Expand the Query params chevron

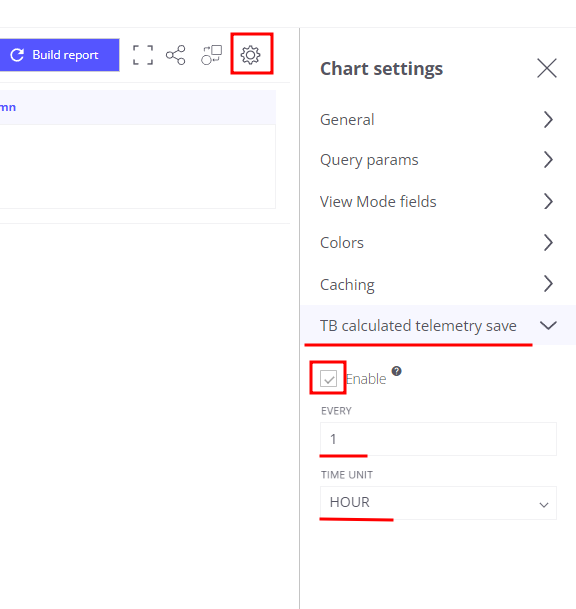pyautogui.click(x=548, y=160)
